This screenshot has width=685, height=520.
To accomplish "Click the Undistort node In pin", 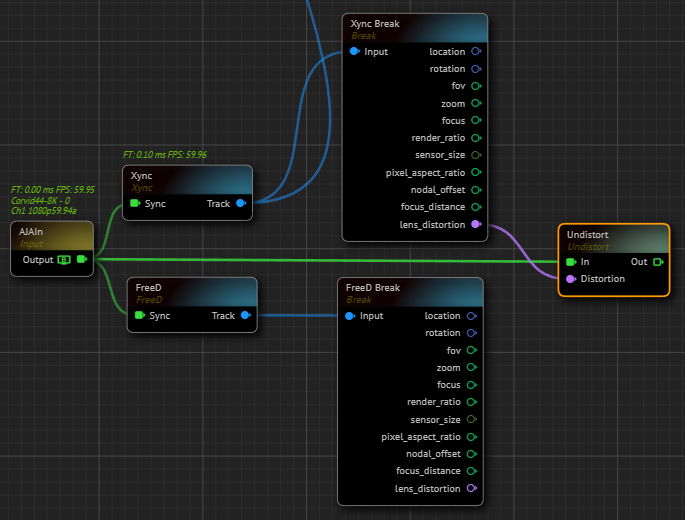I will pyautogui.click(x=570, y=262).
